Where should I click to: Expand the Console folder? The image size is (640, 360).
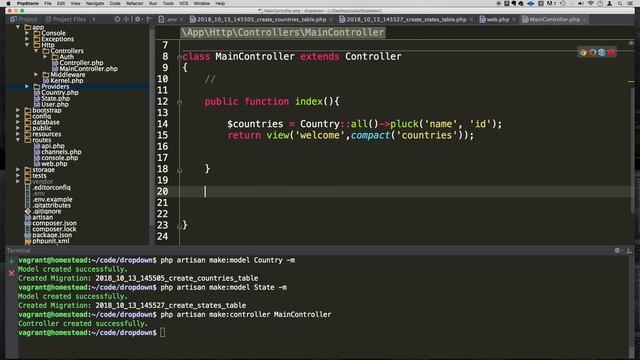click(x=27, y=33)
